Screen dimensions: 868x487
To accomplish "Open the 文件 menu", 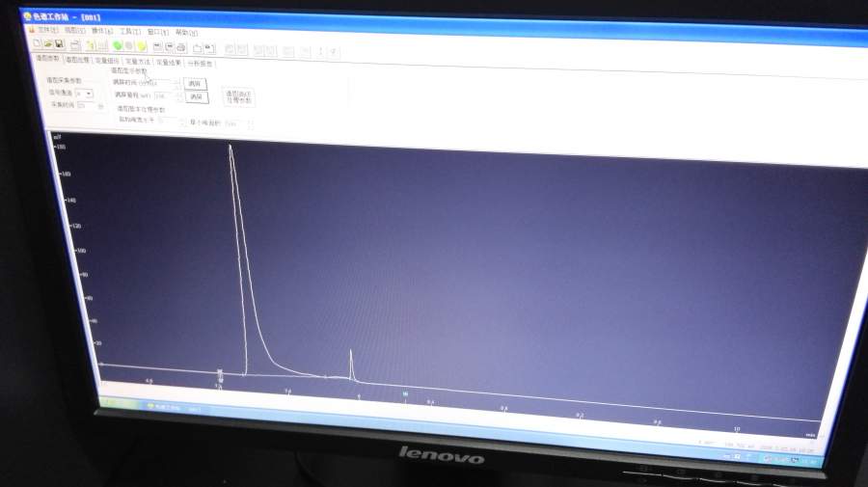I will [47, 29].
